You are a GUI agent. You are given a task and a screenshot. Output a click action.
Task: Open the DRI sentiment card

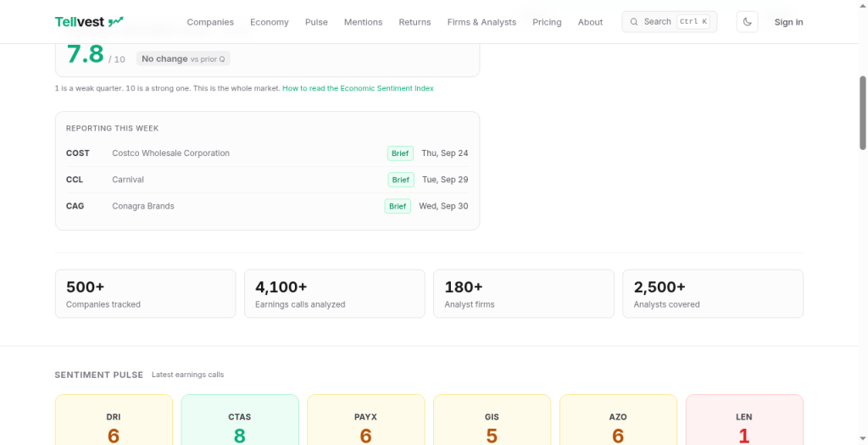pos(114,420)
